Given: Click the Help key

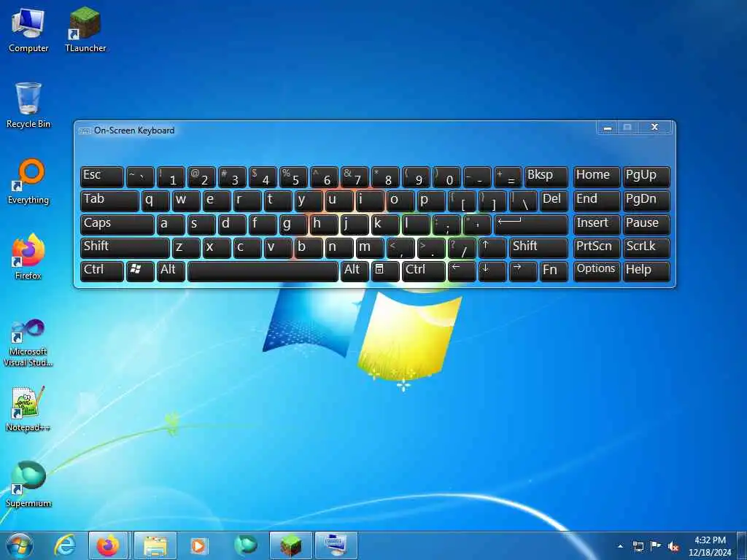Looking at the screenshot, I should (x=646, y=271).
